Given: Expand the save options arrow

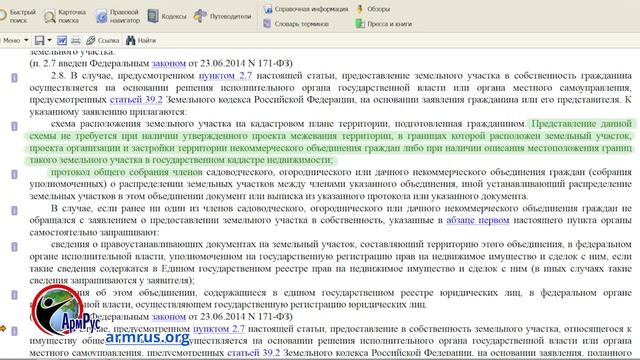Looking at the screenshot, I should [x=49, y=40].
